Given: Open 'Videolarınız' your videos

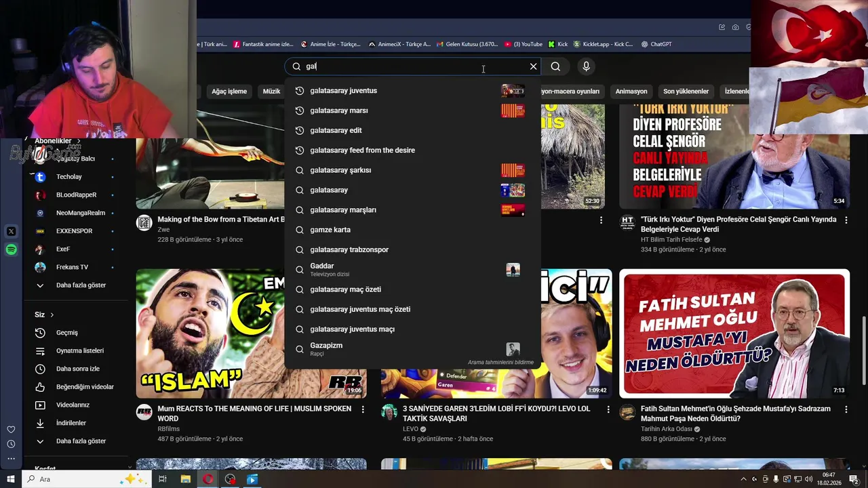Looking at the screenshot, I should click(x=75, y=405).
